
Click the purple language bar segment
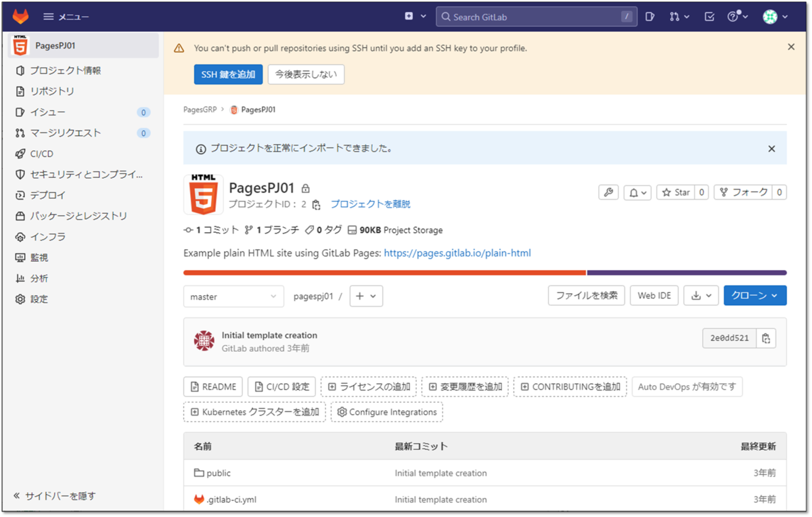[687, 273]
